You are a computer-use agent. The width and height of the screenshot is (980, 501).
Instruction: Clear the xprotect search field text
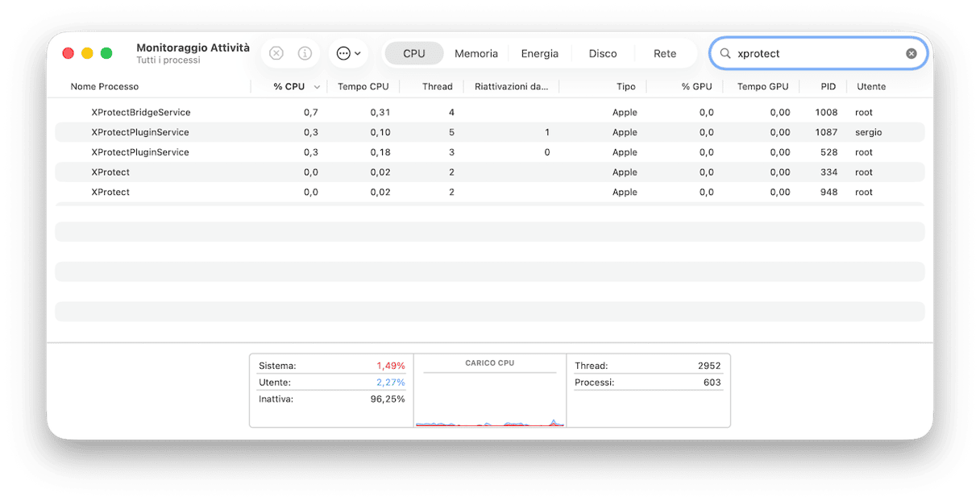pos(911,53)
